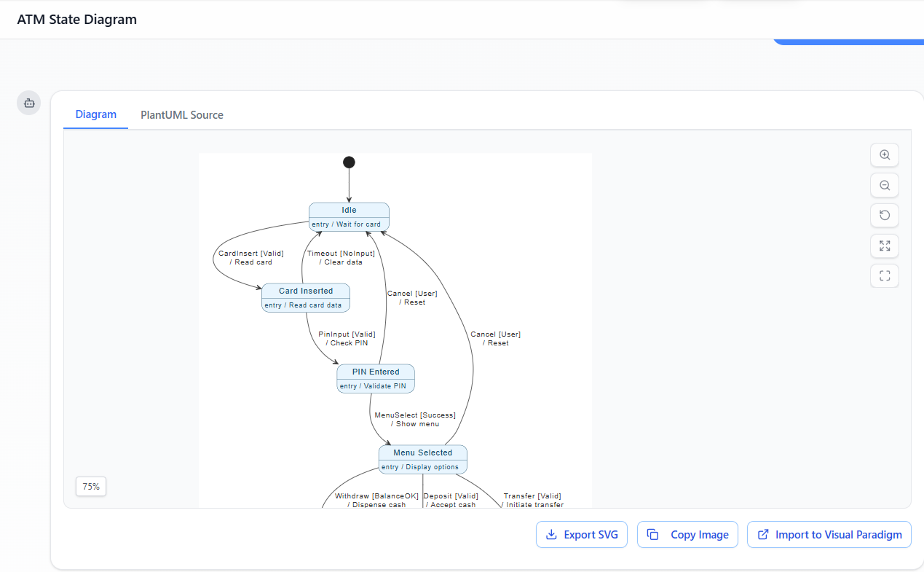This screenshot has height=572, width=924.
Task: Enter fullscreen using the corner-brackets icon
Action: click(x=885, y=276)
